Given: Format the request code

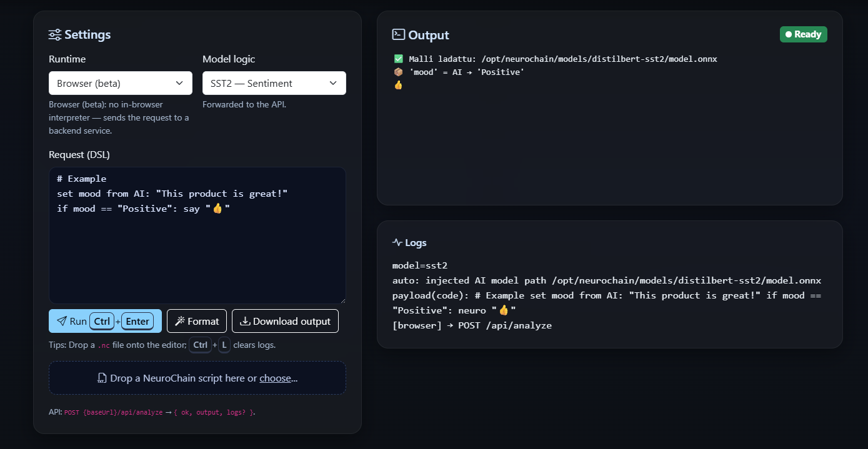Looking at the screenshot, I should pos(196,320).
